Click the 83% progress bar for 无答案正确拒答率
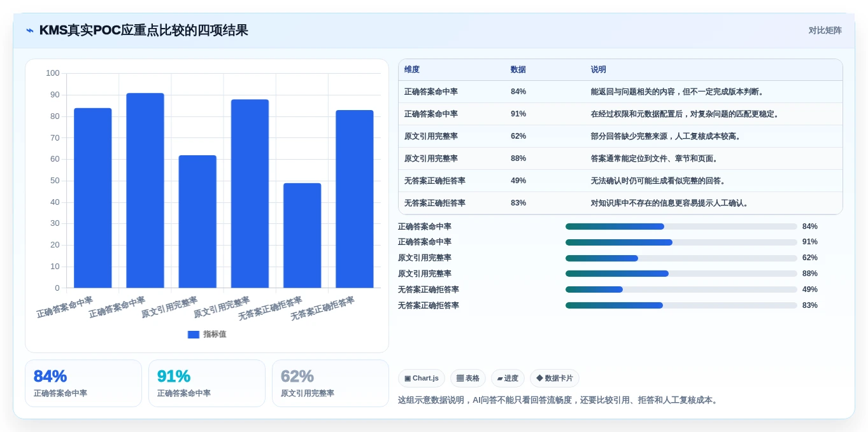Viewport: 868px width, 432px height. click(681, 305)
